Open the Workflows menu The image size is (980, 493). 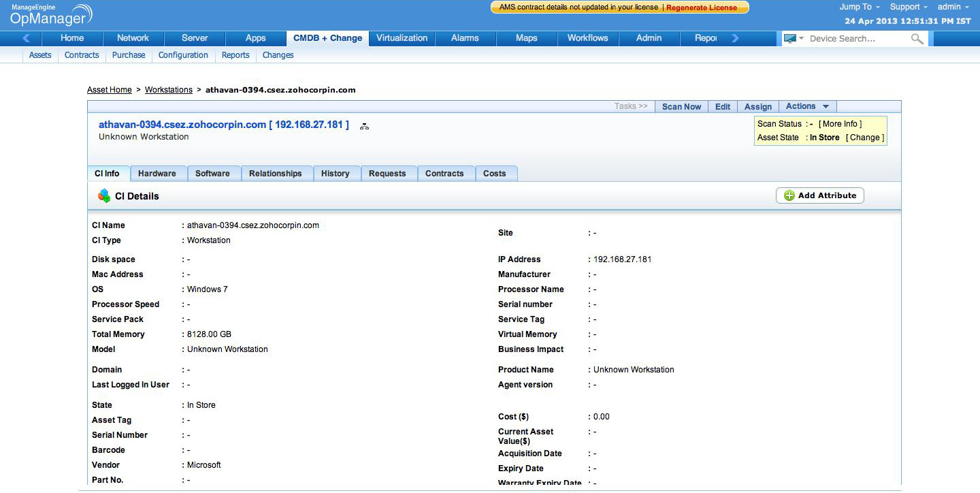588,38
